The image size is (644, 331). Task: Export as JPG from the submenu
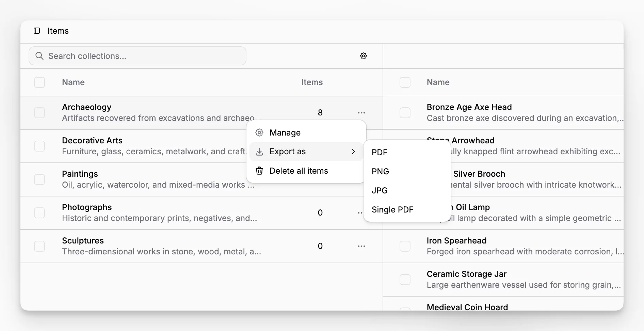tap(407, 190)
